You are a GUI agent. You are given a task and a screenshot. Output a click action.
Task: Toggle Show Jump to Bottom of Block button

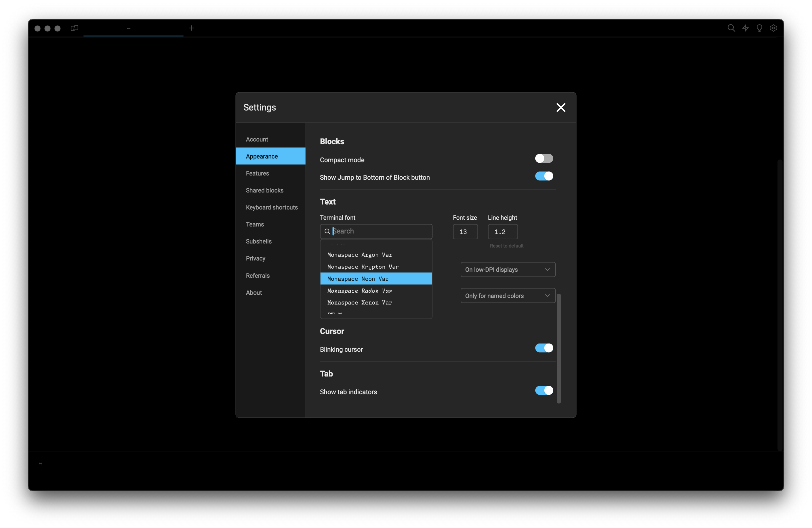[x=544, y=176]
